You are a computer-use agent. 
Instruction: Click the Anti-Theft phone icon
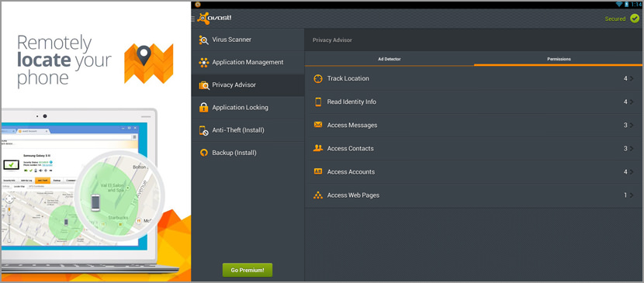(x=204, y=130)
